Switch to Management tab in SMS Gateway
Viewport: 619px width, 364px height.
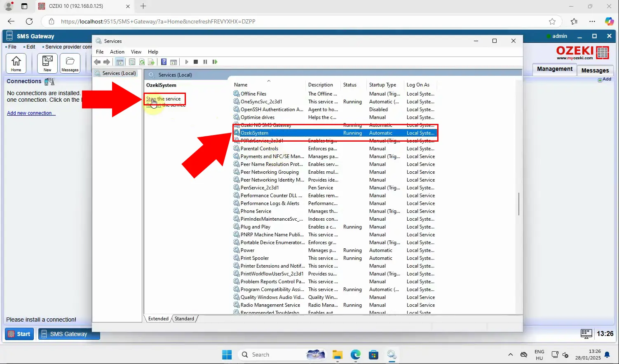[x=555, y=69]
